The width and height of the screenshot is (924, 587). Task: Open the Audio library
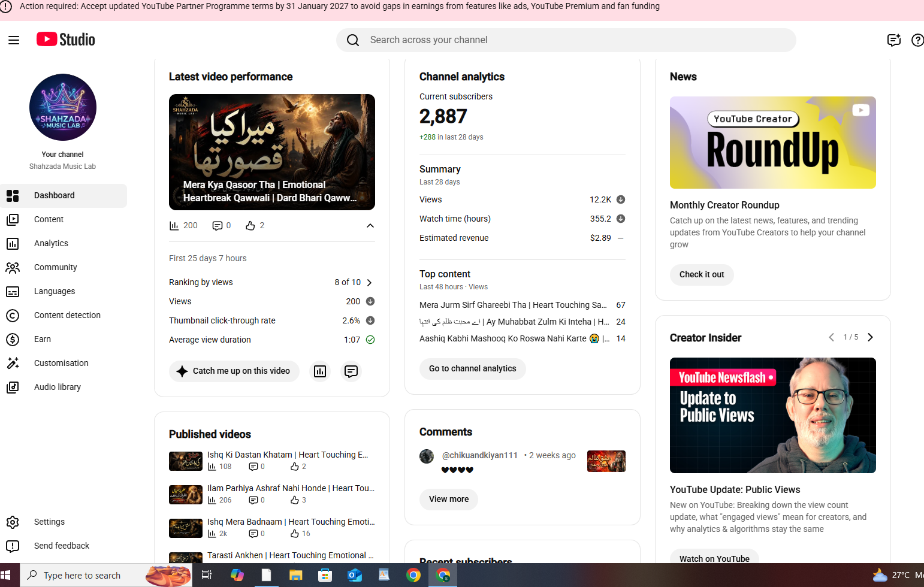(64, 388)
